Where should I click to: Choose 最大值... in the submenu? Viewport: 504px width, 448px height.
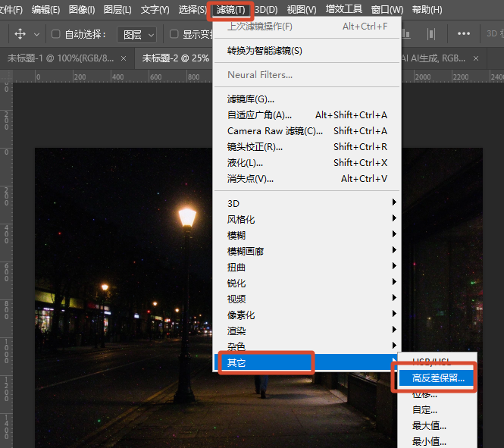pyautogui.click(x=437, y=426)
